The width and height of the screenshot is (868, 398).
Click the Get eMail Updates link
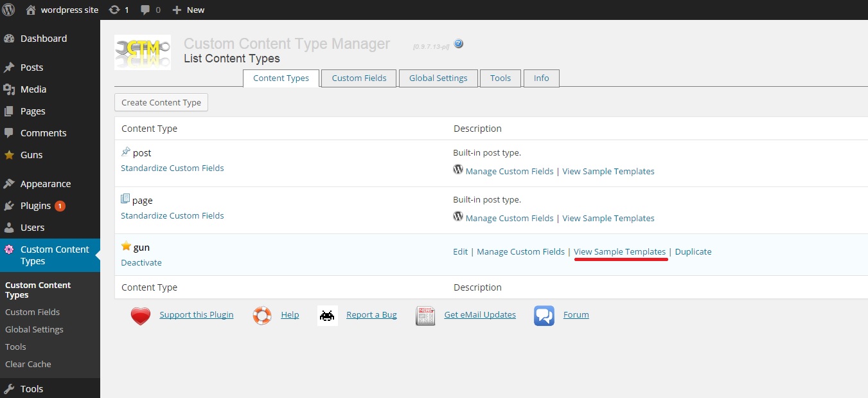click(x=480, y=315)
